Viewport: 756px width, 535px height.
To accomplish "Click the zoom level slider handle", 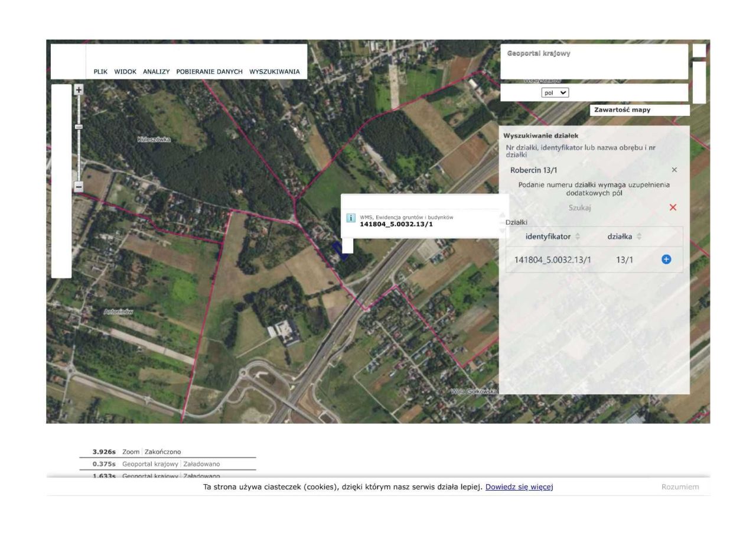I will point(79,127).
